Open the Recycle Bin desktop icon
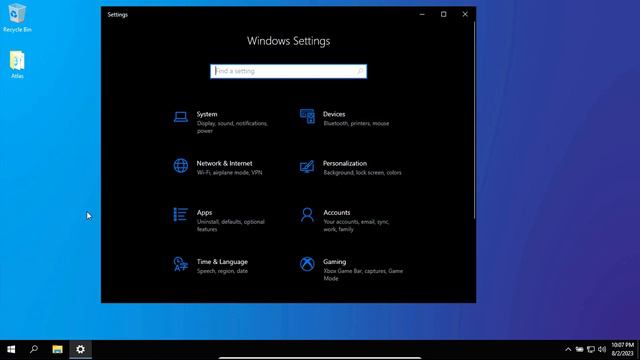The image size is (640, 360). (17, 18)
